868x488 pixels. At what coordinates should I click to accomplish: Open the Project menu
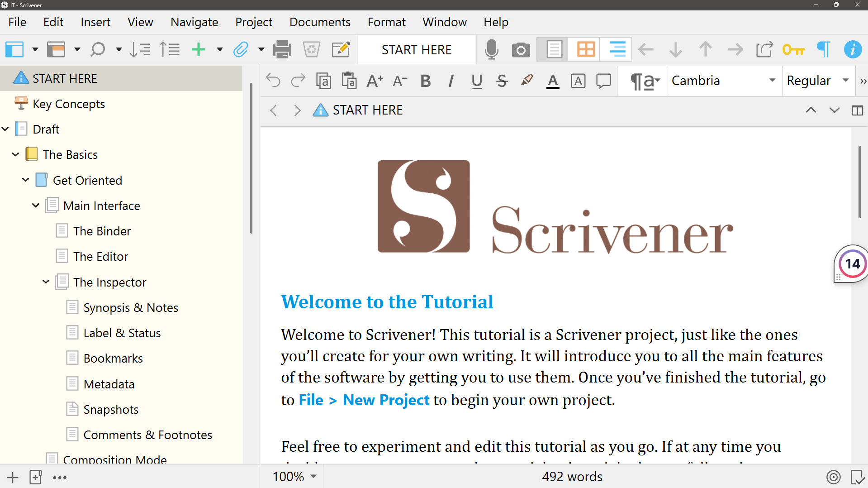click(254, 22)
